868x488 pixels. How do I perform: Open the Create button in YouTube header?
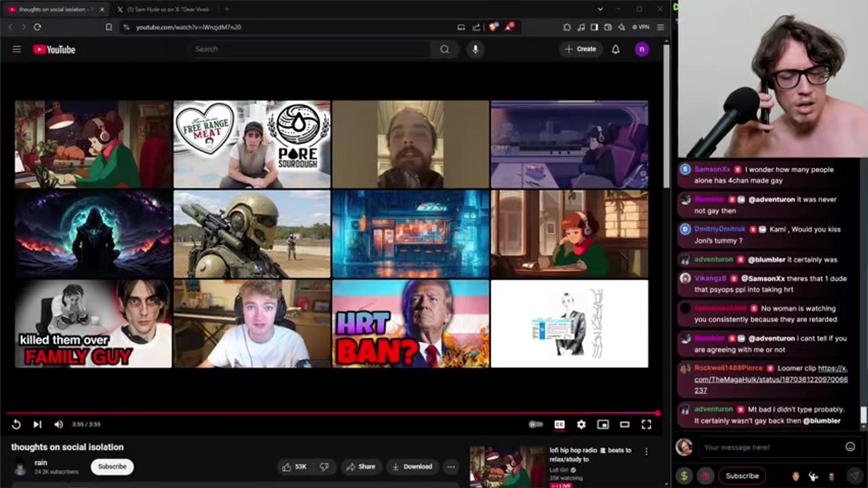(580, 49)
